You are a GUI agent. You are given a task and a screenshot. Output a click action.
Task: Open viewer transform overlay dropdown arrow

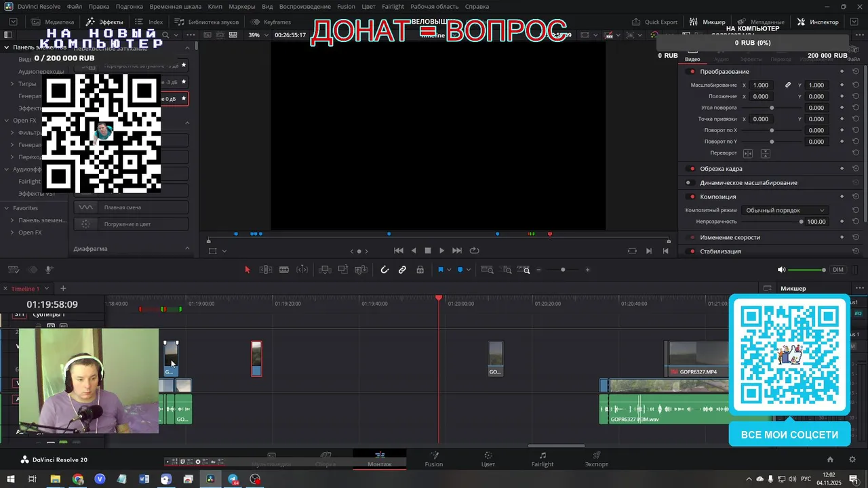pos(224,251)
